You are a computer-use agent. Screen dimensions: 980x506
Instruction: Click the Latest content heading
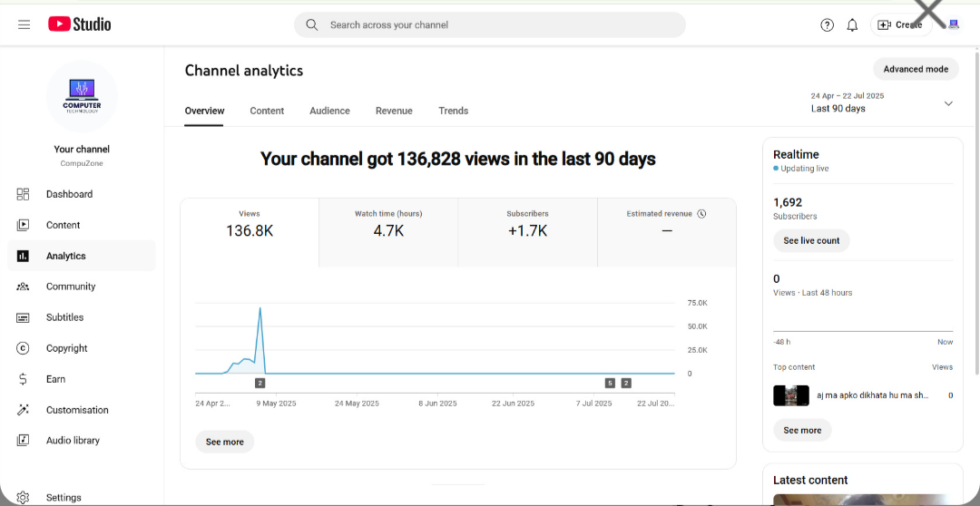pos(810,480)
